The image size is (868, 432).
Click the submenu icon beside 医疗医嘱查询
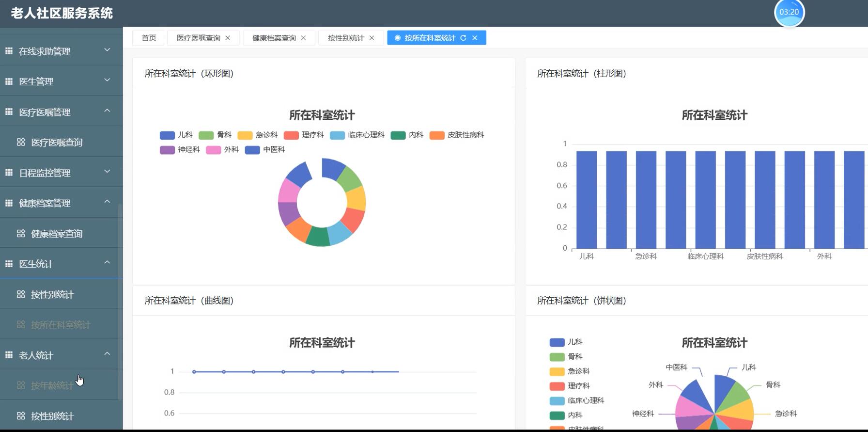[21, 142]
